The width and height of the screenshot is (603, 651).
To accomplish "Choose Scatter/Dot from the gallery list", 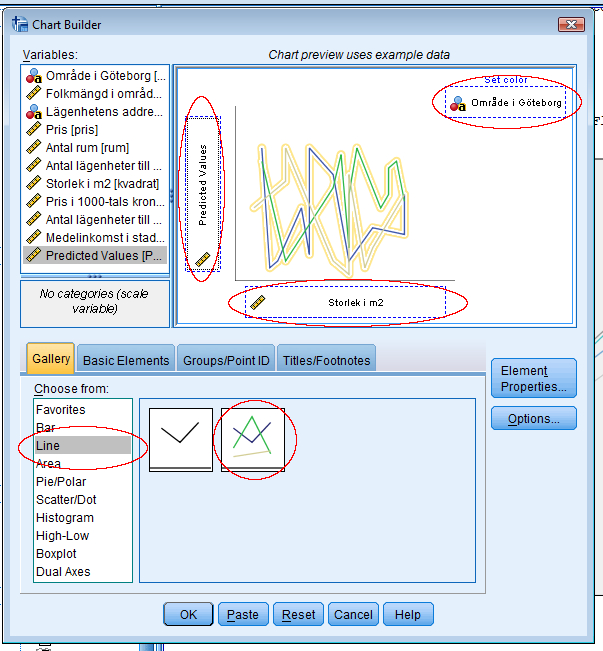I will [x=65, y=500].
